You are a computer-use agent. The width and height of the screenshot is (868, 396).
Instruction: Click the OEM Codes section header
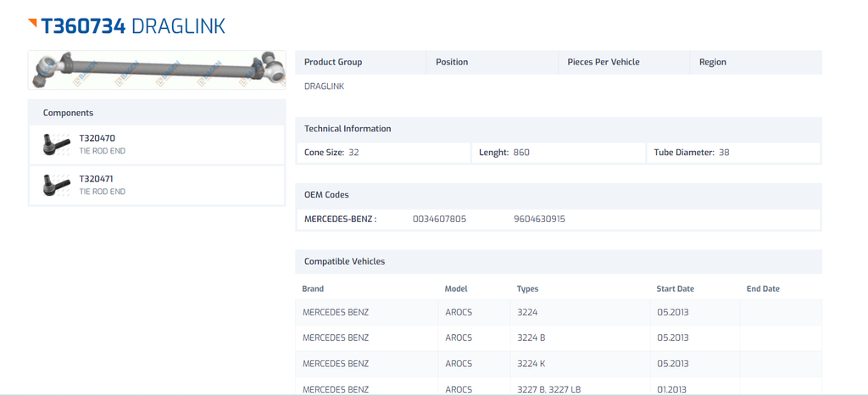tap(559, 195)
